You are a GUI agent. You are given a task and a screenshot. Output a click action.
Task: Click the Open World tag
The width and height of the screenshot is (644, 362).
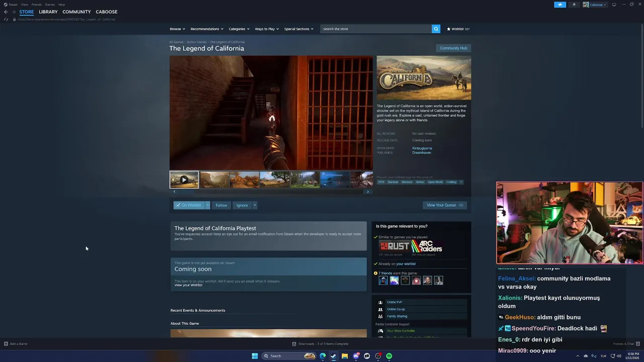435,182
